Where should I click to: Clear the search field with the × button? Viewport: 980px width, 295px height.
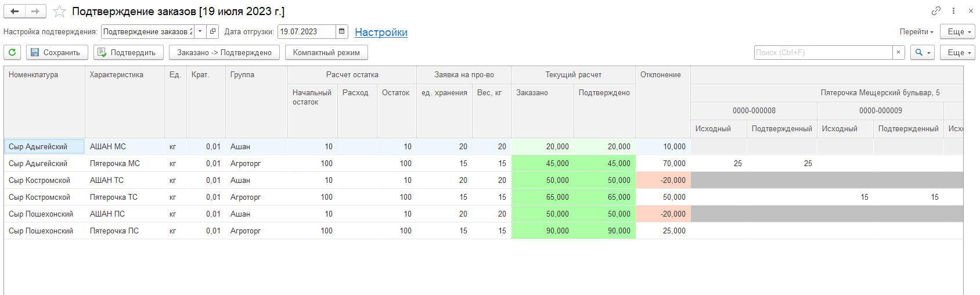pos(898,52)
